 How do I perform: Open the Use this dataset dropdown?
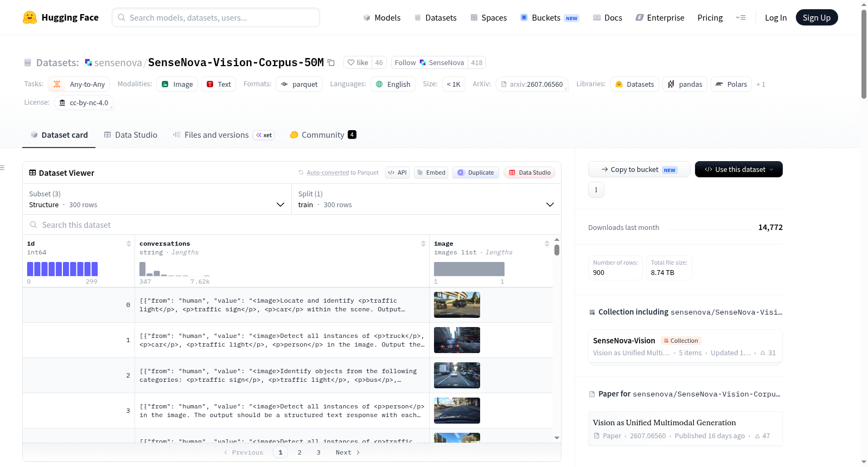[x=739, y=169]
